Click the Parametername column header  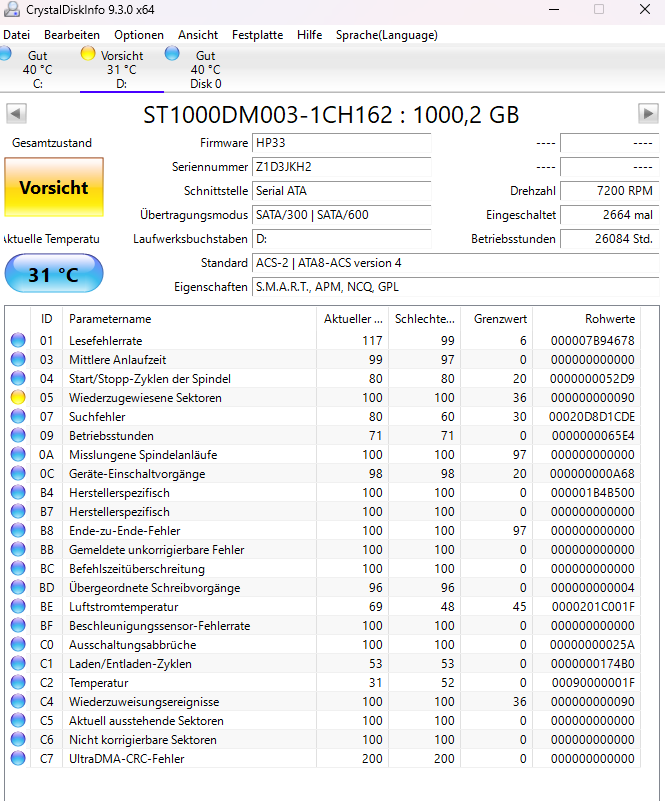click(x=189, y=319)
